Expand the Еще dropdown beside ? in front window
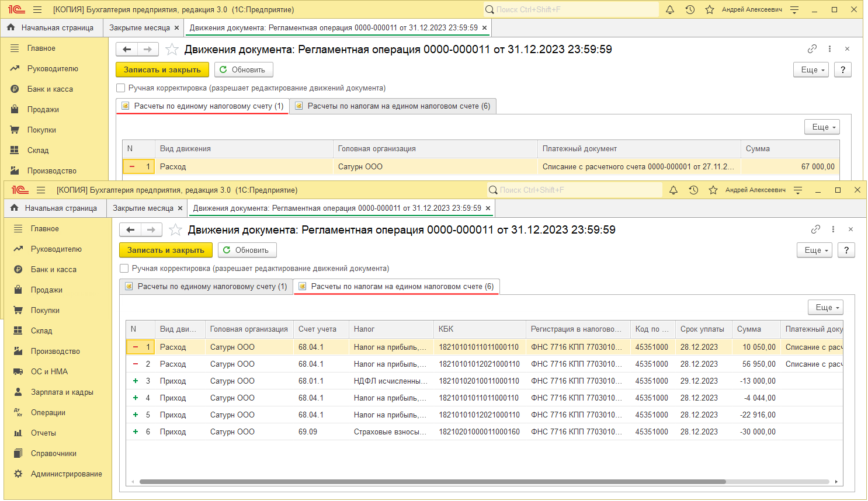The image size is (868, 501). point(814,251)
